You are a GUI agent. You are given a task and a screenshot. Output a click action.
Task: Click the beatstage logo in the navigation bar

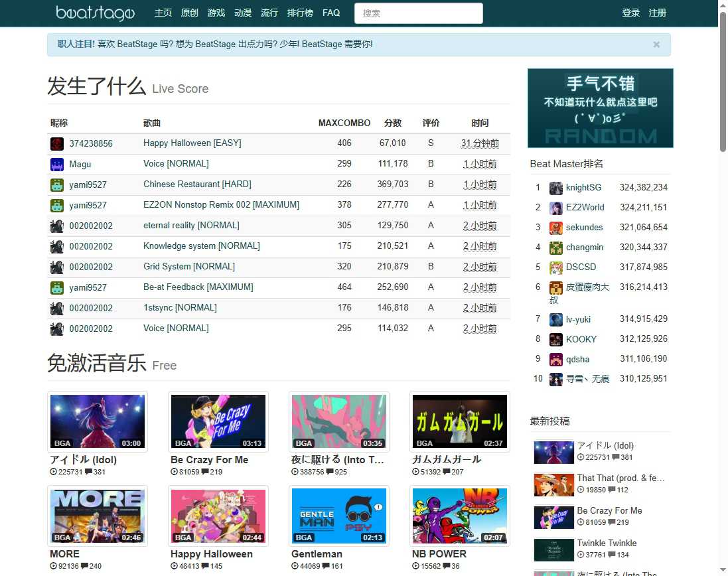(x=95, y=13)
